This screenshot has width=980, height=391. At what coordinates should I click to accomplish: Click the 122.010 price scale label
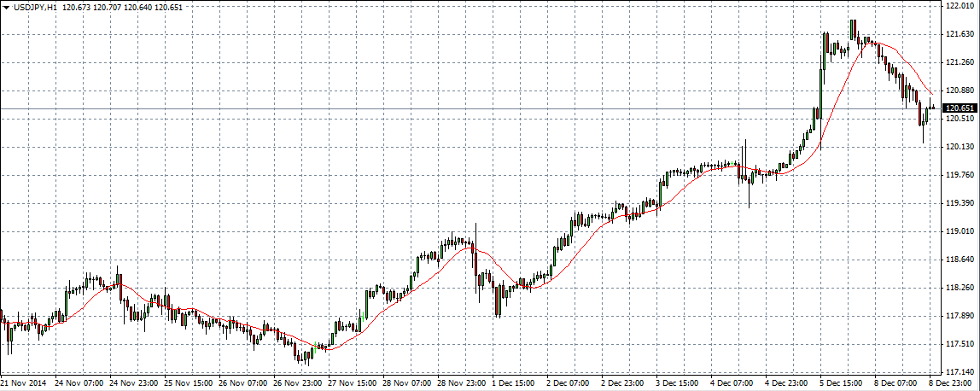pyautogui.click(x=961, y=6)
